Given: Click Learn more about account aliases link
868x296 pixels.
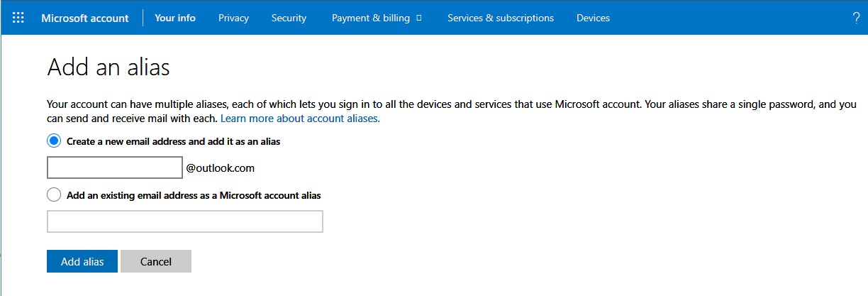Looking at the screenshot, I should pyautogui.click(x=300, y=119).
